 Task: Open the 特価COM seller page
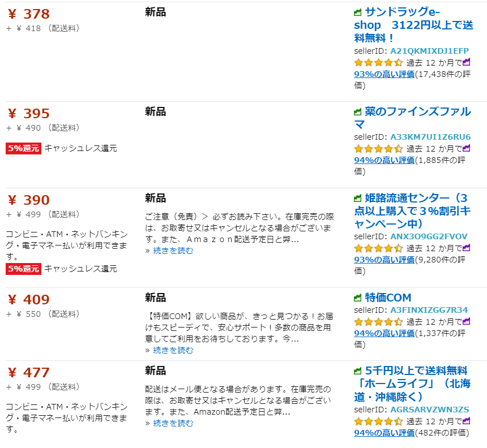click(x=388, y=298)
